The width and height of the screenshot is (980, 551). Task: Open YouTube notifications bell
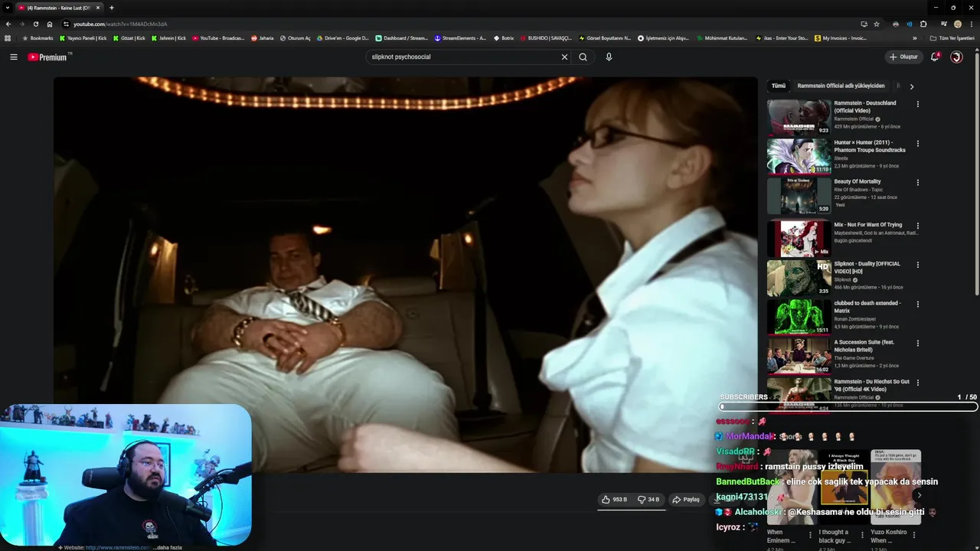pyautogui.click(x=935, y=57)
